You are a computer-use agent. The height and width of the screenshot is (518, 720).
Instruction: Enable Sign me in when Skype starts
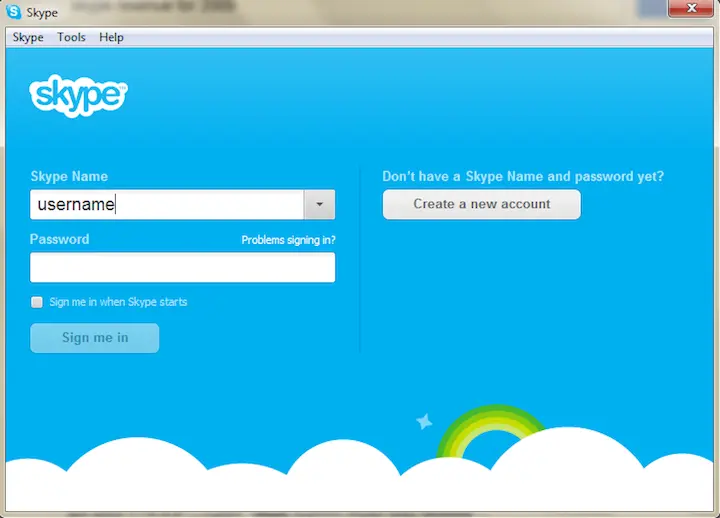coord(37,302)
